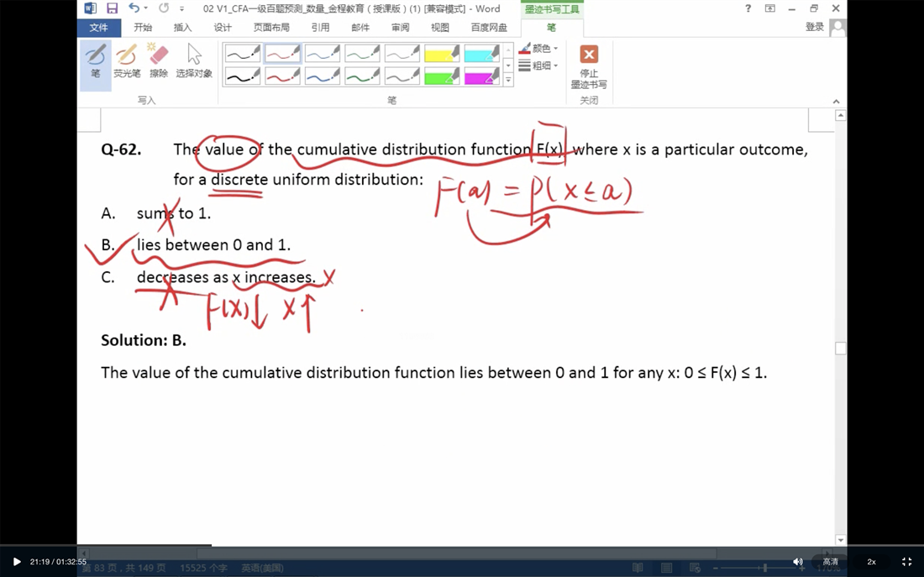Activate the 选择对象 select objects cursor
This screenshot has height=577, width=924.
[x=194, y=61]
